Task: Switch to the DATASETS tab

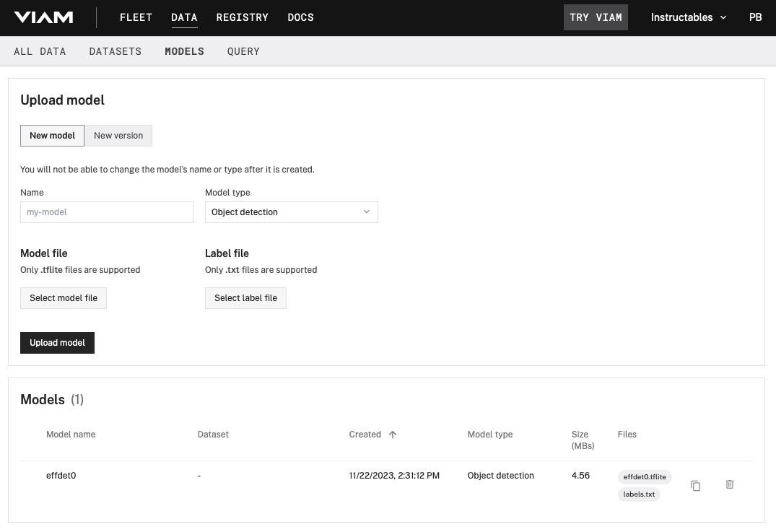Action: [115, 51]
